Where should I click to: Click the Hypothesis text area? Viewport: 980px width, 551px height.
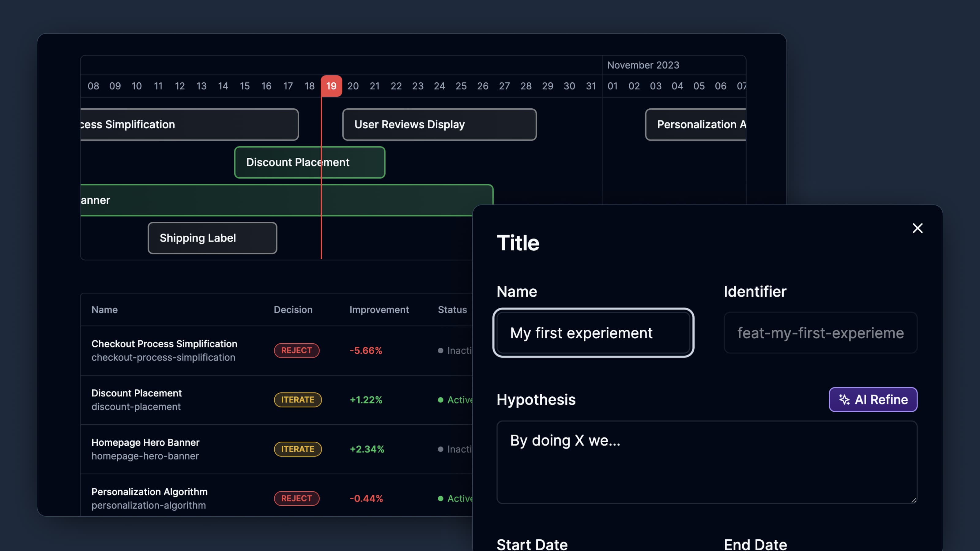[x=707, y=462]
